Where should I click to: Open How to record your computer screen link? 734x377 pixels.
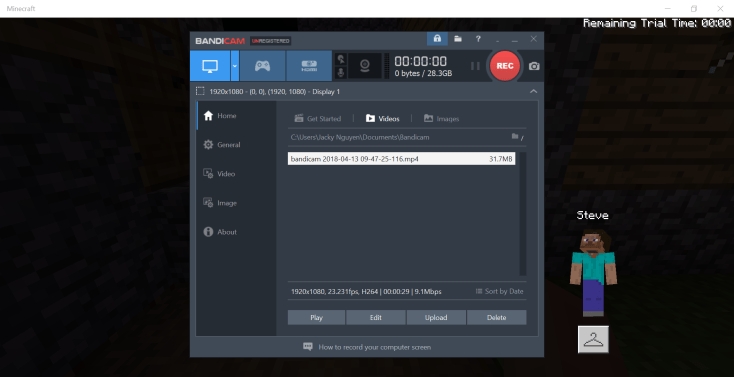click(x=374, y=347)
